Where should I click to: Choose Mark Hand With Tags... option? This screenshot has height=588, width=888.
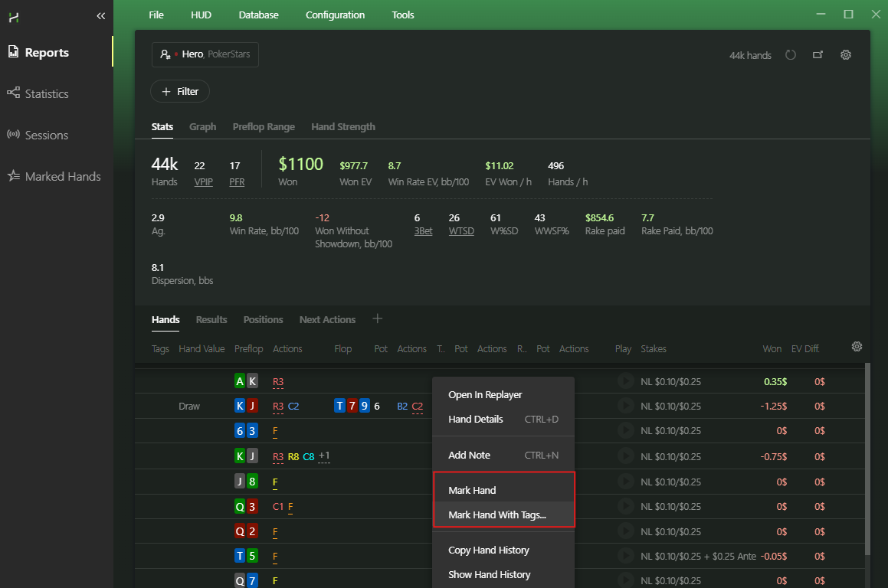(503, 514)
